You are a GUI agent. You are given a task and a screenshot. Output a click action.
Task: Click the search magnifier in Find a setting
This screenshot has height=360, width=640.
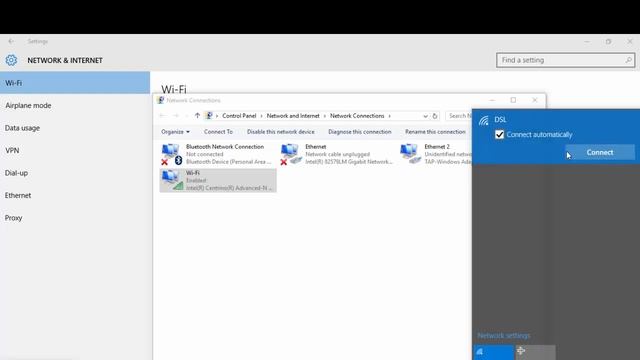628,60
